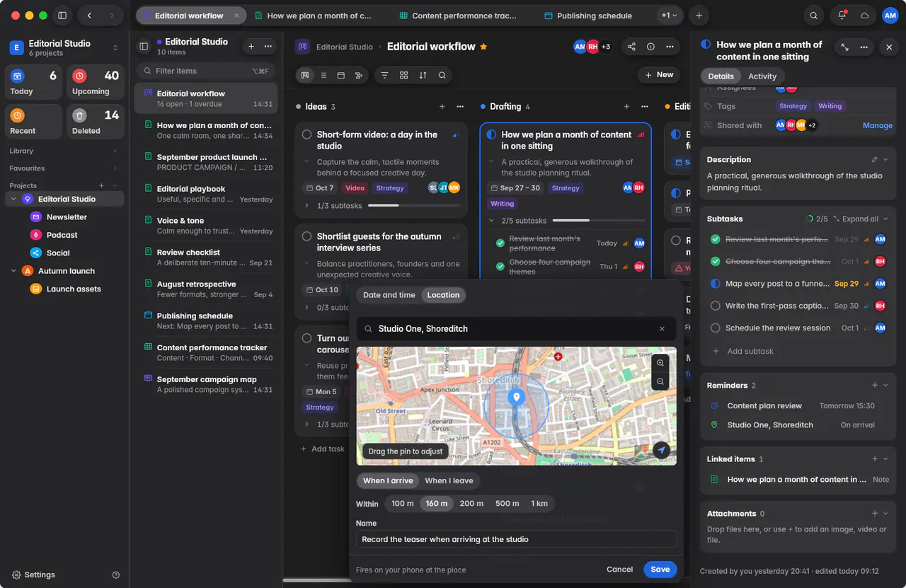
Task: Unstar the Editorial workflow favourite star
Action: click(483, 47)
